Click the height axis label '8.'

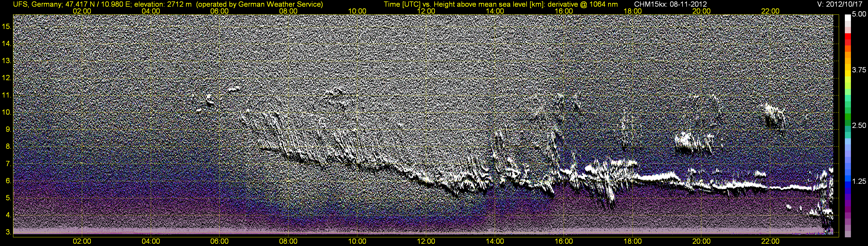(8, 147)
